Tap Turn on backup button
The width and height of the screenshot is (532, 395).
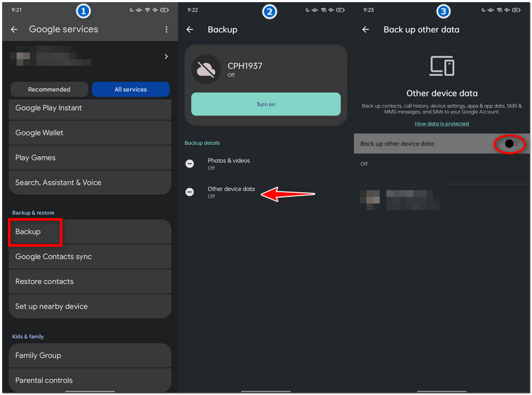(x=266, y=104)
